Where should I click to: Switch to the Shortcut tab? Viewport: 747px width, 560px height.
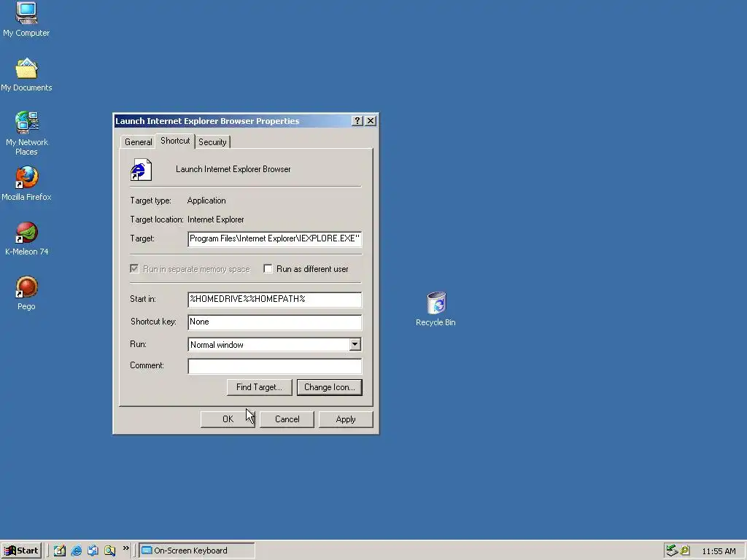pos(175,141)
